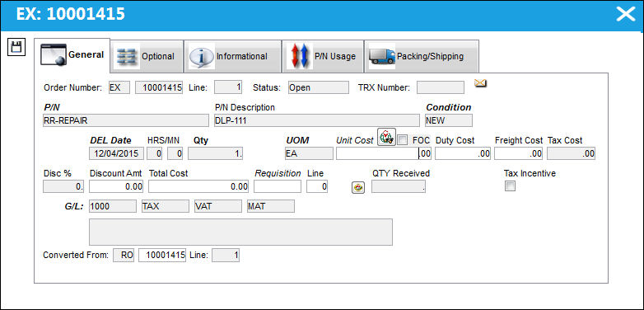Click the Freight Cost input field
The width and height of the screenshot is (644, 310).
[519, 153]
